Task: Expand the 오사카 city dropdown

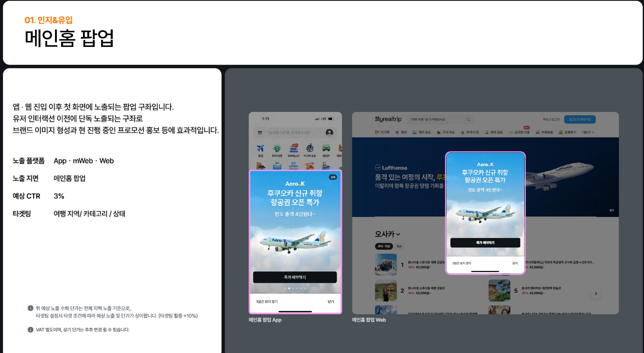Action: pyautogui.click(x=388, y=234)
